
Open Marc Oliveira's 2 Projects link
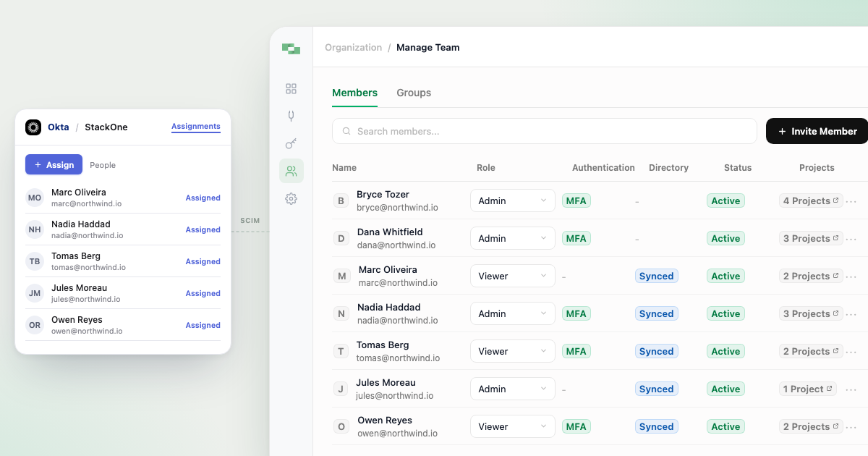point(811,276)
